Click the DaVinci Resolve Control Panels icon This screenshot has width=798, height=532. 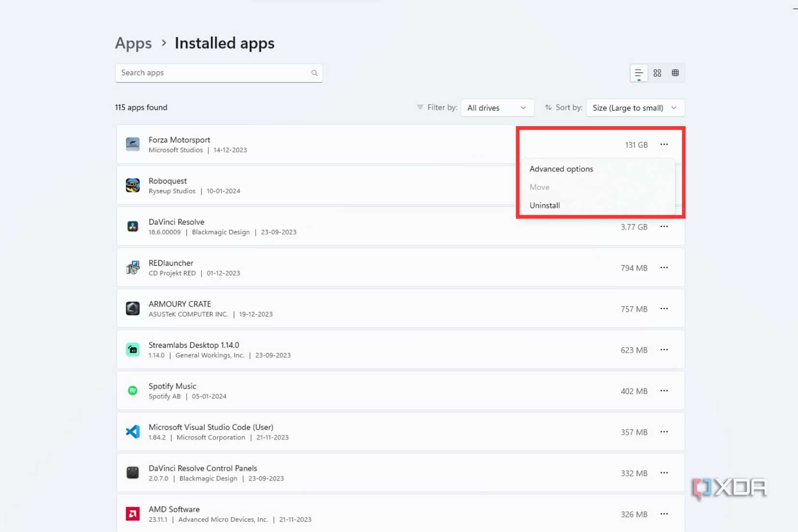133,473
